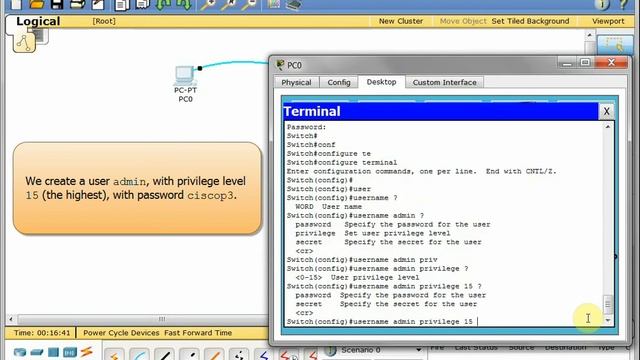Click the Viewport button
This screenshot has width=640, height=360.
tap(608, 21)
